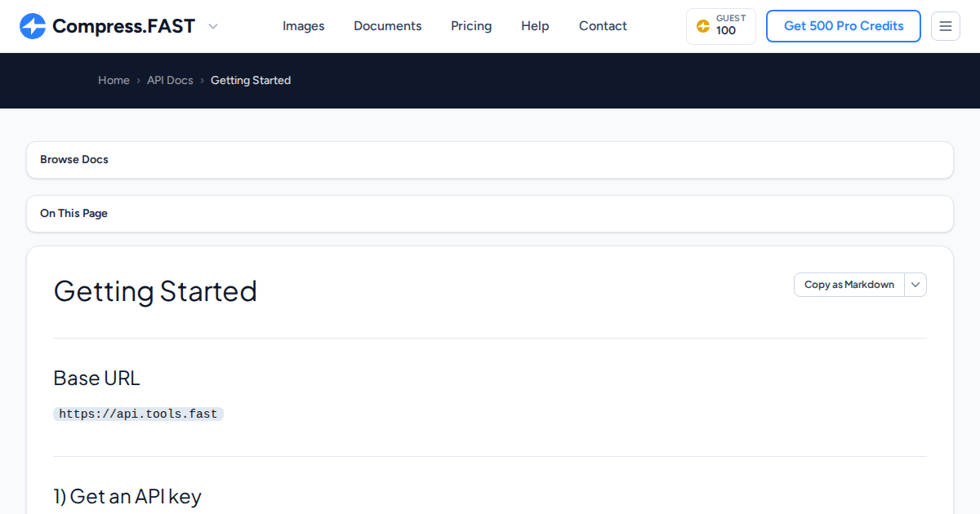
Task: Click the Base URL section heading
Action: [x=96, y=379]
